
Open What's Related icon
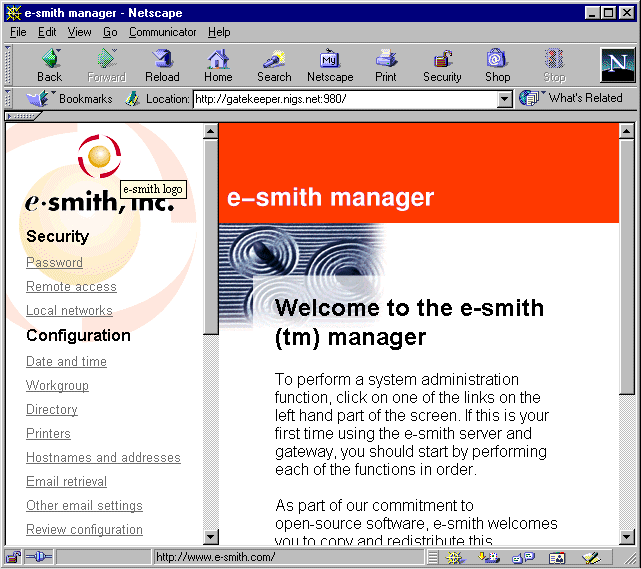(x=529, y=99)
